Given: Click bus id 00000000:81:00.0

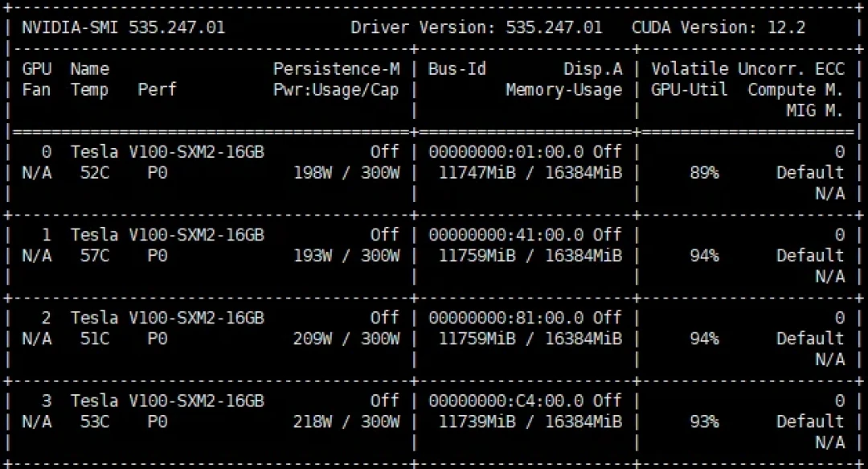Looking at the screenshot, I should pyautogui.click(x=506, y=319).
